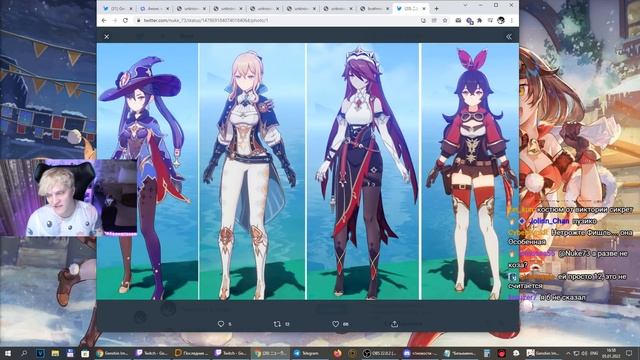The image size is (640, 360).
Task: Open the Chrome profile avatar
Action: (501, 20)
